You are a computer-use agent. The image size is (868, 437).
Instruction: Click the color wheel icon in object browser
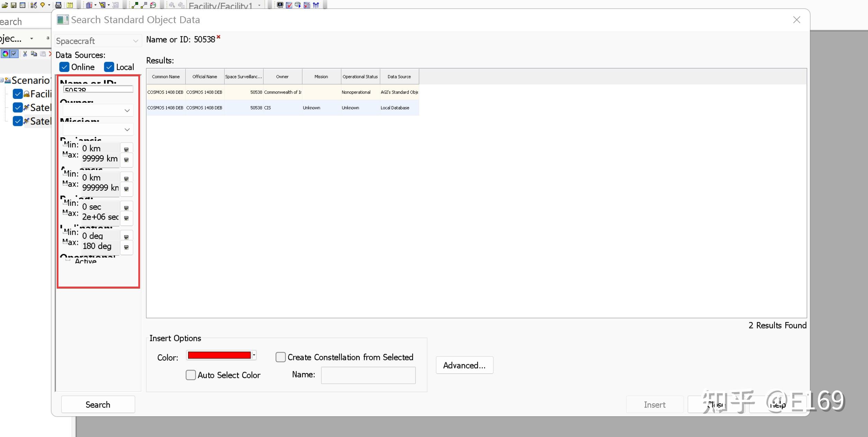[5, 54]
